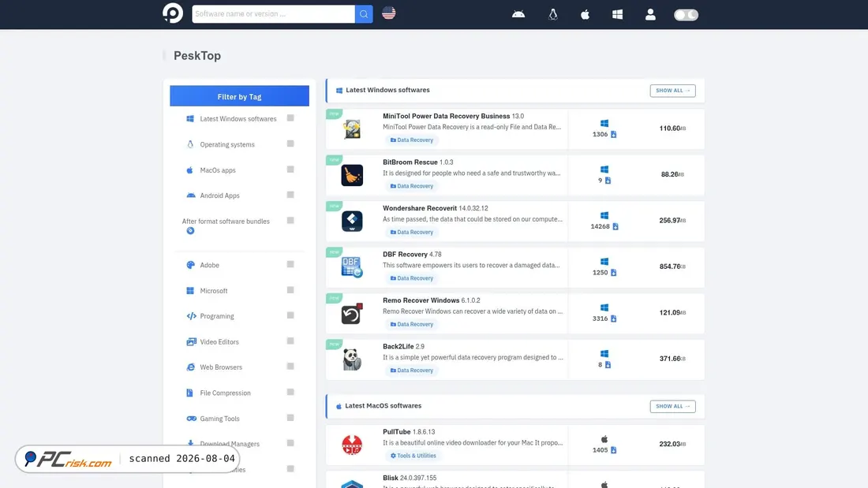
Task: Check the File Compression filter box
Action: pos(290,393)
